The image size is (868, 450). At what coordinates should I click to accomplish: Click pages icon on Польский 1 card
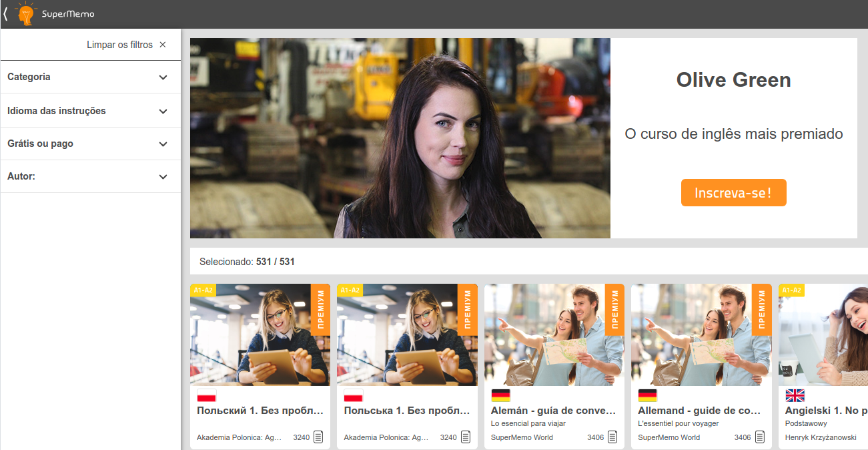coord(318,437)
